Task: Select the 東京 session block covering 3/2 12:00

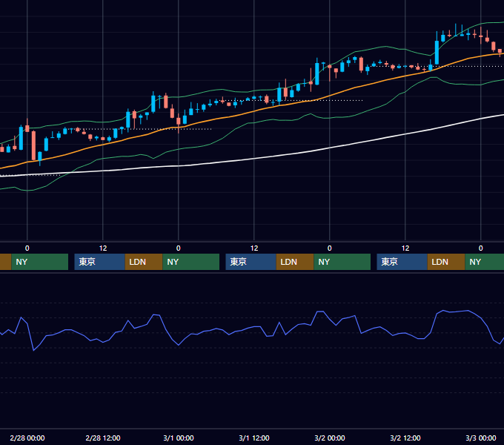Action: [x=402, y=262]
